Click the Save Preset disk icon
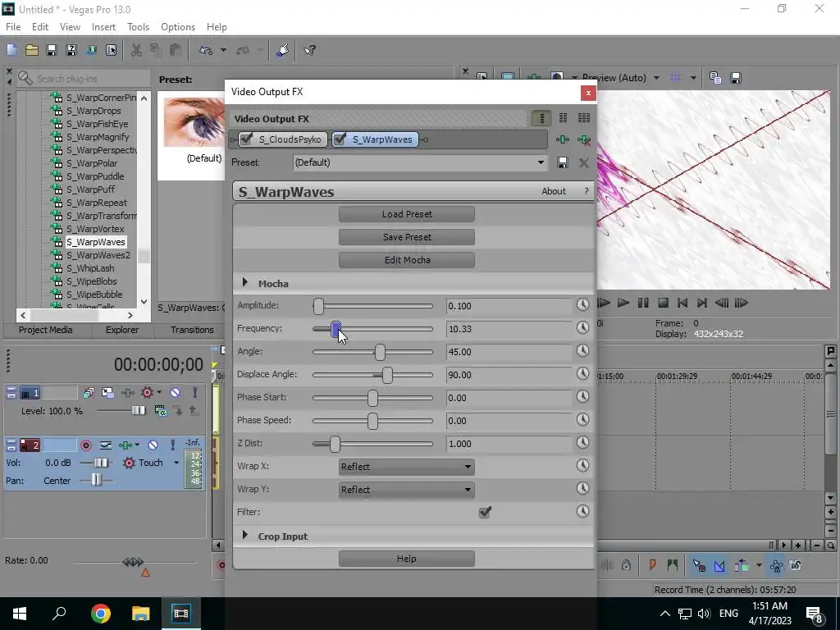The image size is (840, 630). click(x=563, y=163)
